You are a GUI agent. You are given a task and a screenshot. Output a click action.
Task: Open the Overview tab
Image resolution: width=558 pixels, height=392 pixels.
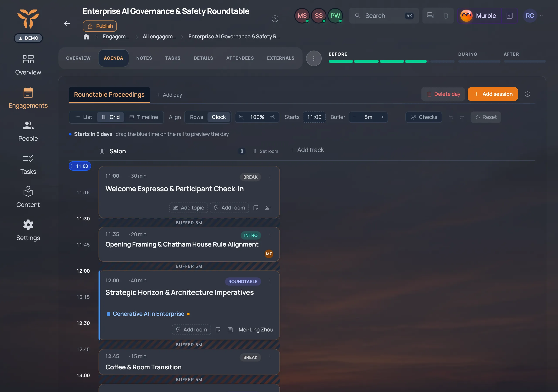click(78, 58)
